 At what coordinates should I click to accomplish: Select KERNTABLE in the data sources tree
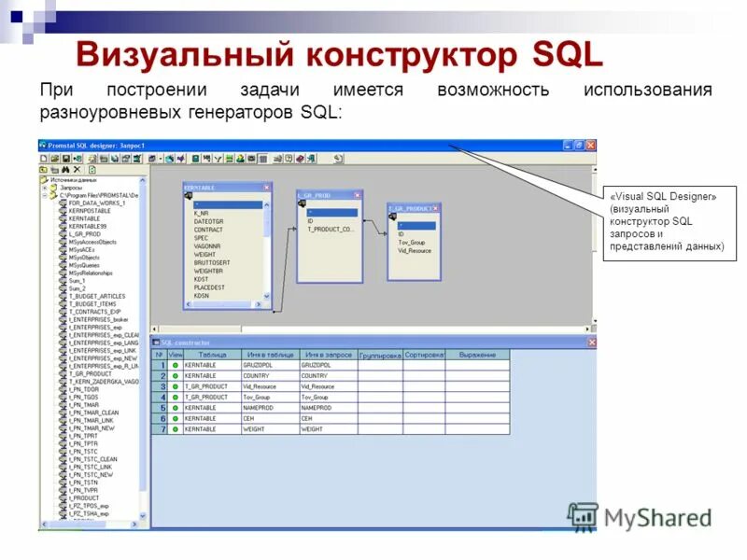coord(82,217)
